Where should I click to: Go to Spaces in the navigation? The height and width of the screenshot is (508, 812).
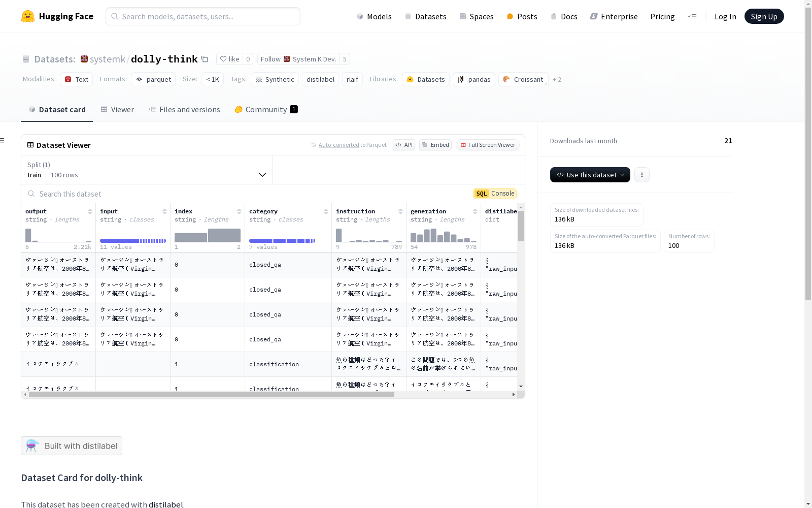click(477, 16)
